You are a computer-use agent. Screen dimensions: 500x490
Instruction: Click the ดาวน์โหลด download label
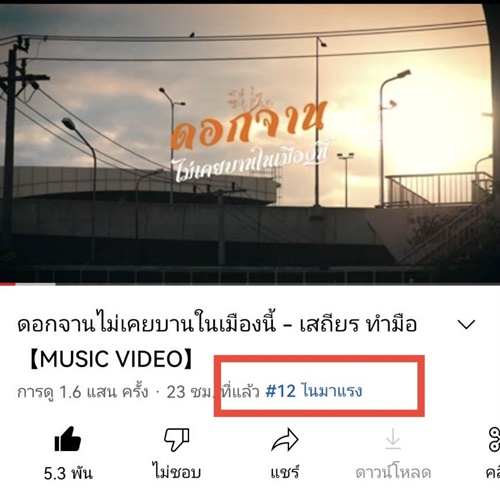click(x=393, y=473)
